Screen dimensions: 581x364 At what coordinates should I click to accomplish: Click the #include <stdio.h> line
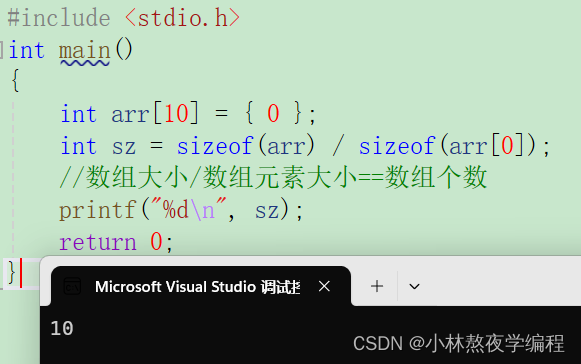tap(124, 18)
